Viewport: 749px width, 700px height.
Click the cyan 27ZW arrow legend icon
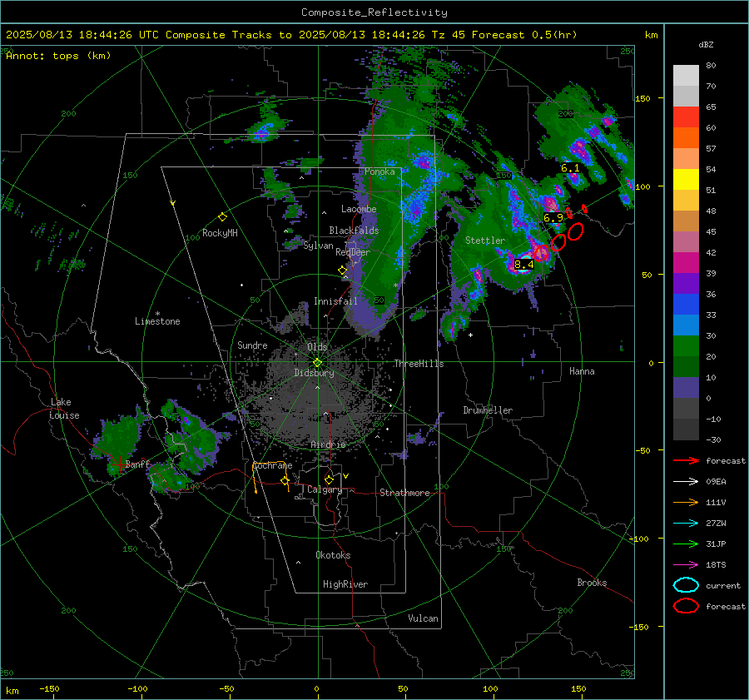point(686,524)
